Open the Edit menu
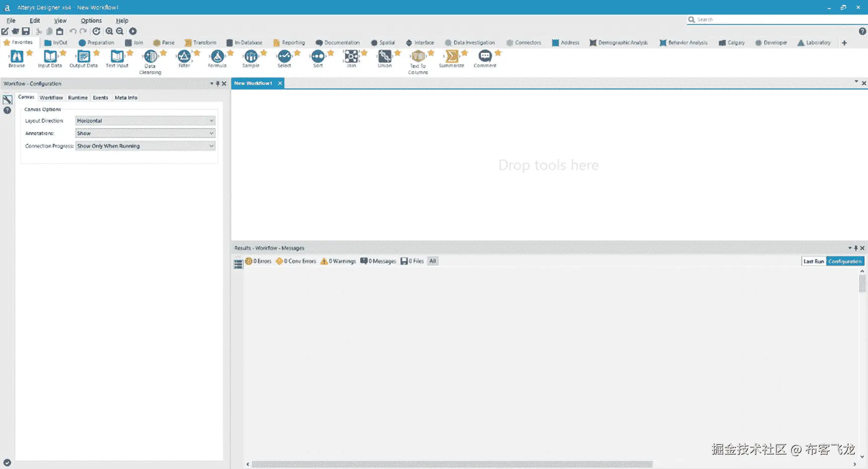Screen dimensions: 868x469 coord(35,21)
